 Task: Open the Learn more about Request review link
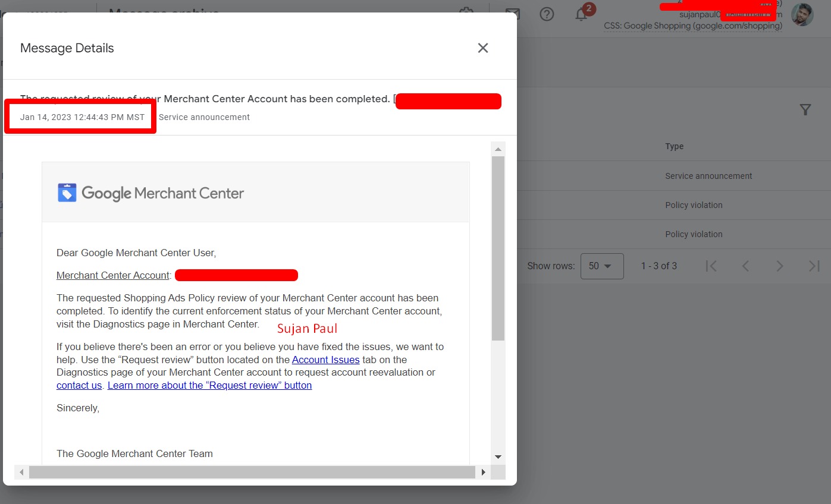click(x=209, y=385)
